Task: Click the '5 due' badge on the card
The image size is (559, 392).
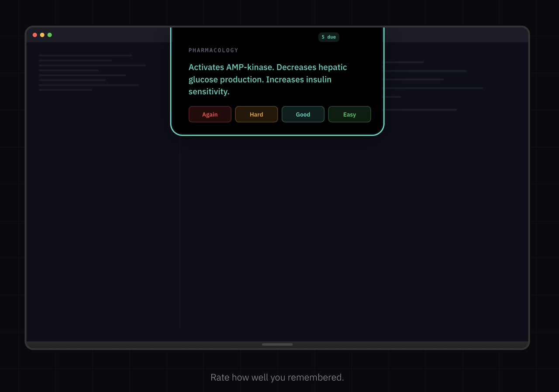Action: tap(328, 37)
